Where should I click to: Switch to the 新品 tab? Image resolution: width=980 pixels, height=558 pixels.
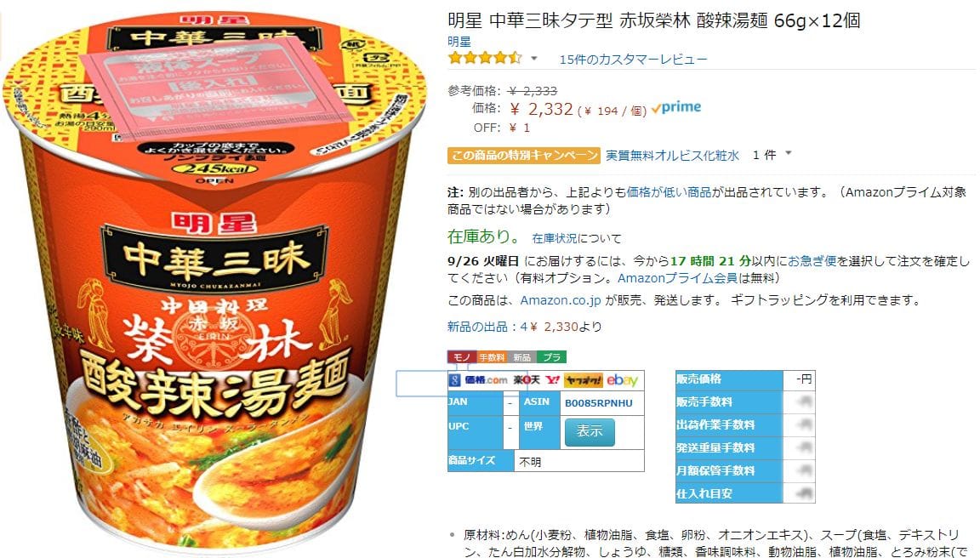pos(521,356)
